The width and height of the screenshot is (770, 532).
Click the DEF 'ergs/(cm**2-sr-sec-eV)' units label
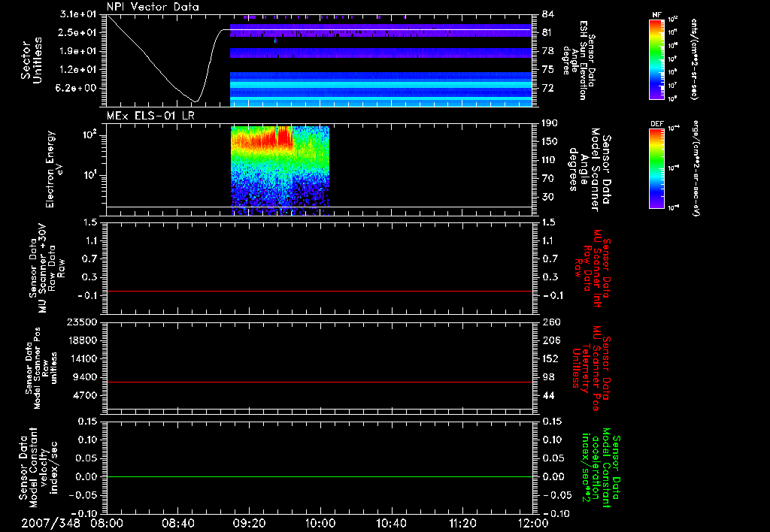pyautogui.click(x=695, y=168)
